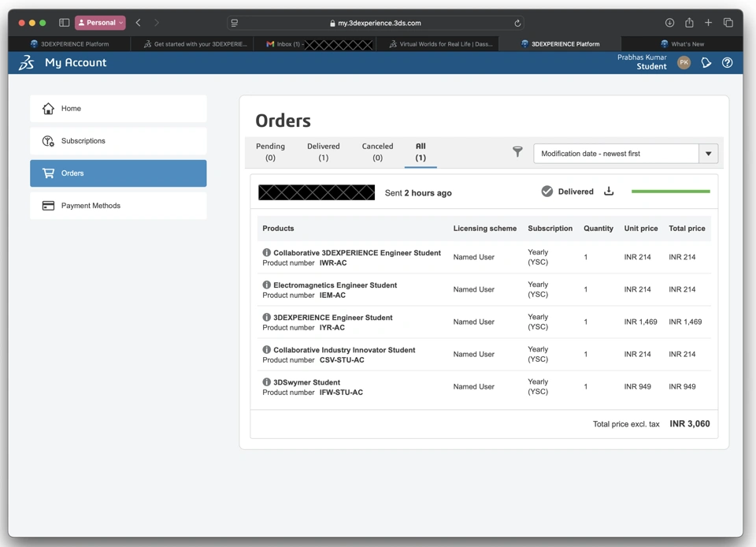Viewport: 756px width, 547px height.
Task: Click product number IYR-AC
Action: (332, 328)
